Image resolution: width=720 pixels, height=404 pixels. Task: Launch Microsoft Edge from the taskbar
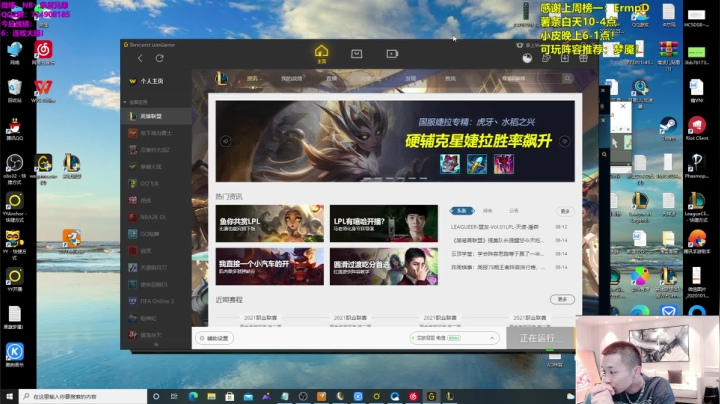193,396
